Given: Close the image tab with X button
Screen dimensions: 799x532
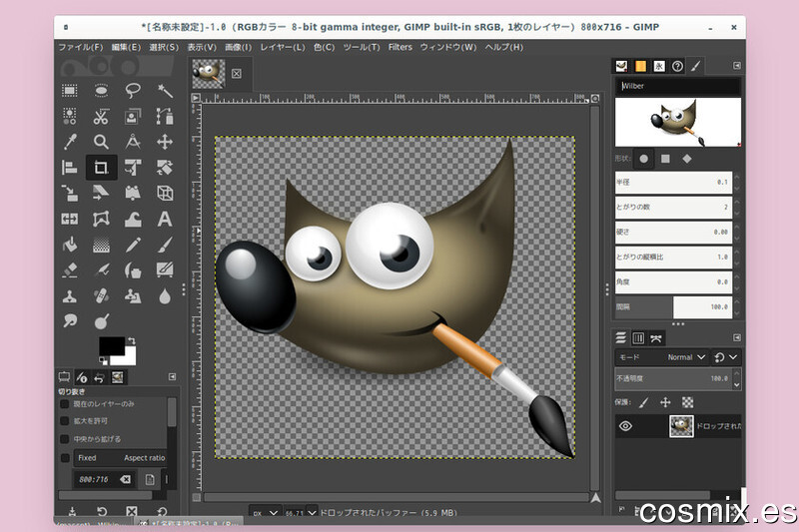Looking at the screenshot, I should pos(237,73).
